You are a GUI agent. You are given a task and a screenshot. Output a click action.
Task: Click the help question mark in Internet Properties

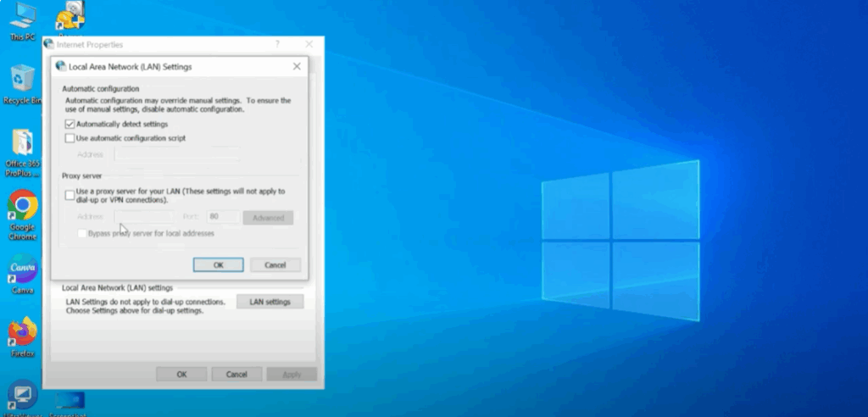(x=277, y=44)
